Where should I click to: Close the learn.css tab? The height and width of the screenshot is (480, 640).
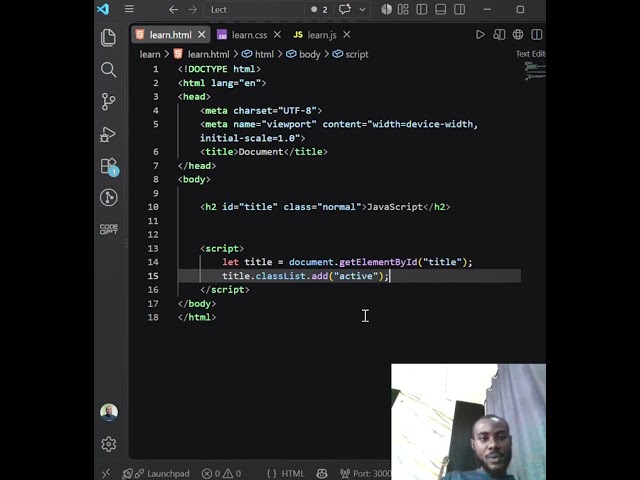coord(277,35)
